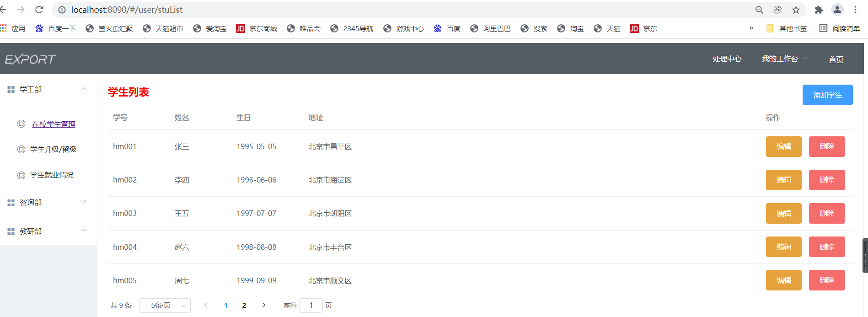This screenshot has height=317, width=868.
Task: Edit student hm003 王五
Action: pyautogui.click(x=783, y=213)
